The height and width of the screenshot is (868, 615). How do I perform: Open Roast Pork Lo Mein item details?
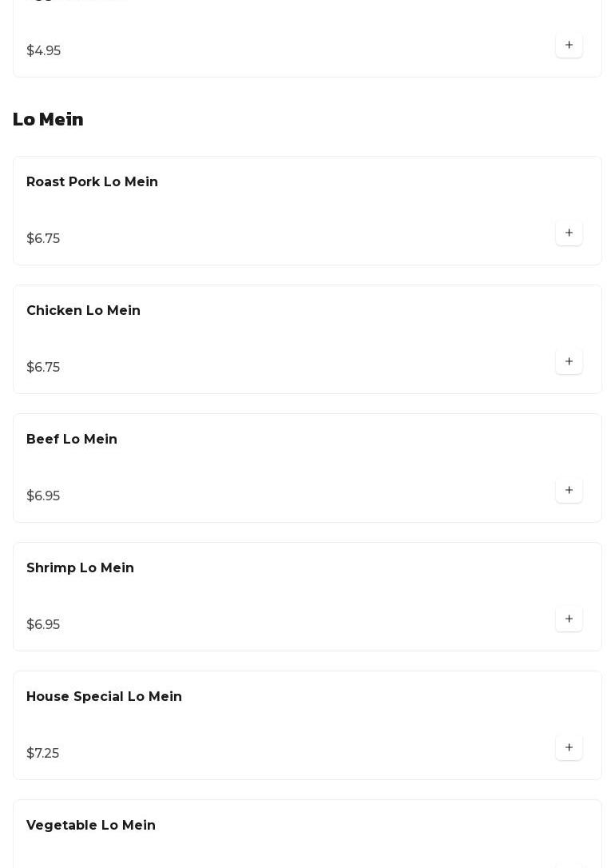92,182
